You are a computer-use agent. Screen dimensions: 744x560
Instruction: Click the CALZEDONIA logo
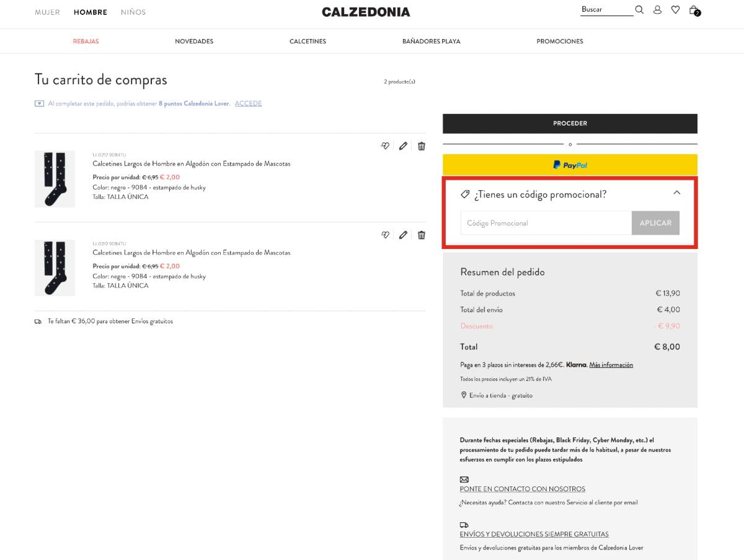coord(366,12)
